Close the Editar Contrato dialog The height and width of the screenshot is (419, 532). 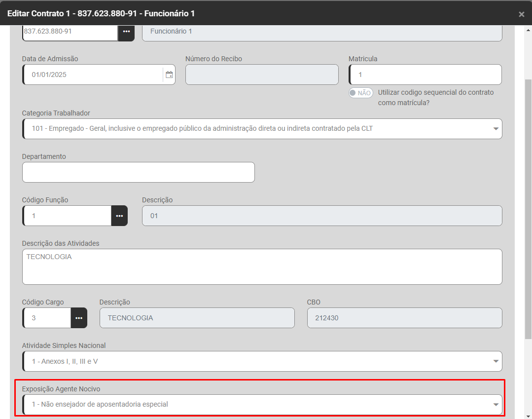tap(521, 14)
